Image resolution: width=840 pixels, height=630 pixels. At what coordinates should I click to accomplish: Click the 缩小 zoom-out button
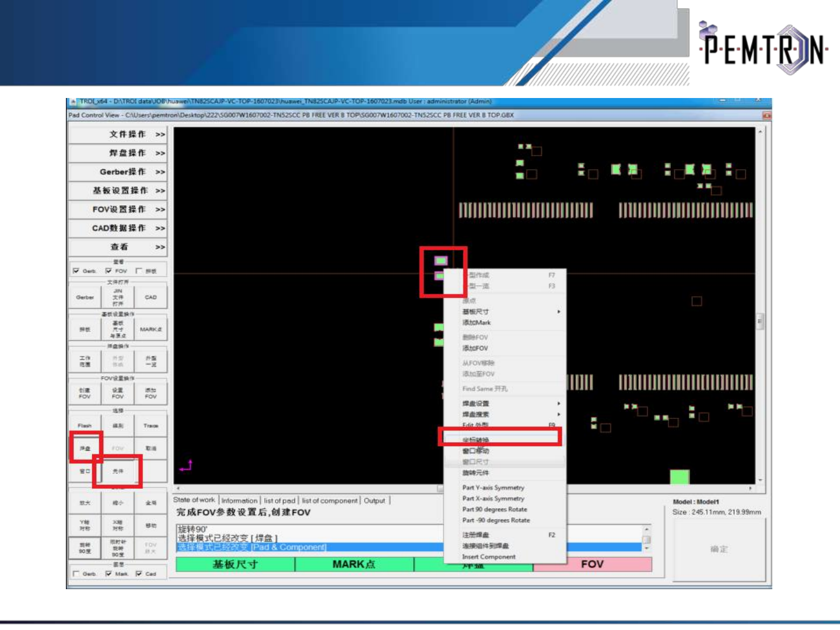(x=118, y=503)
